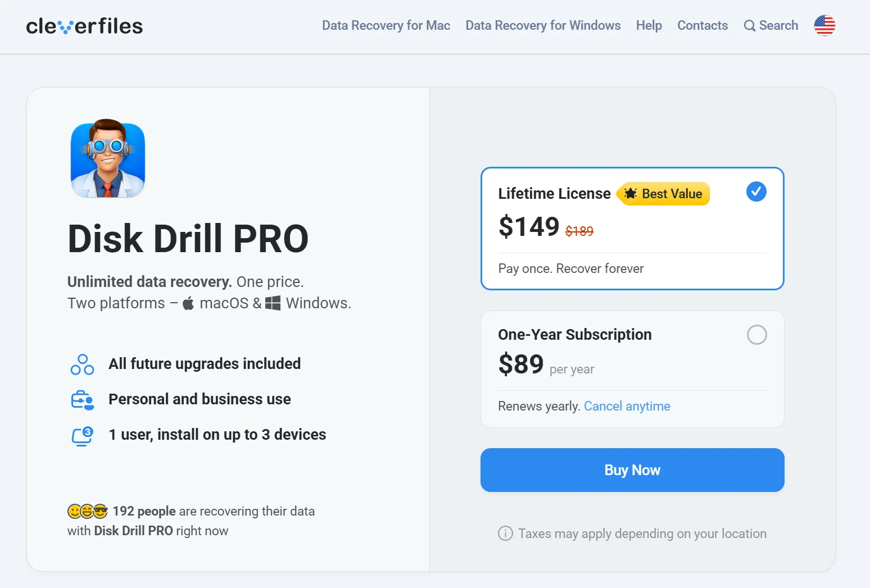Click the Disk Drill PRO heading

click(x=188, y=239)
